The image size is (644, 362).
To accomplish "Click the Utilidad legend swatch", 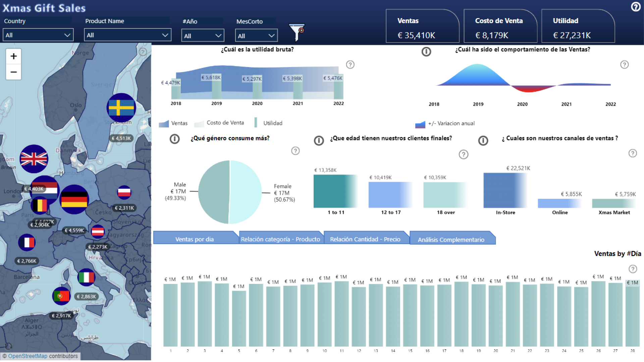I will [x=256, y=123].
